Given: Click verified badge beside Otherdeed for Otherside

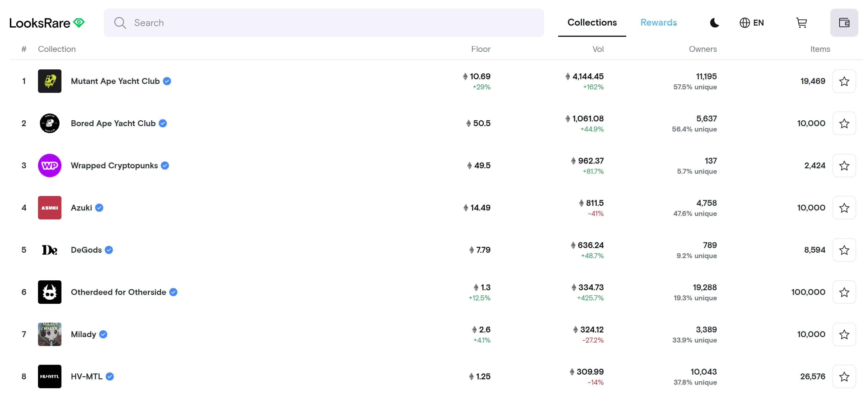Looking at the screenshot, I should (x=173, y=292).
